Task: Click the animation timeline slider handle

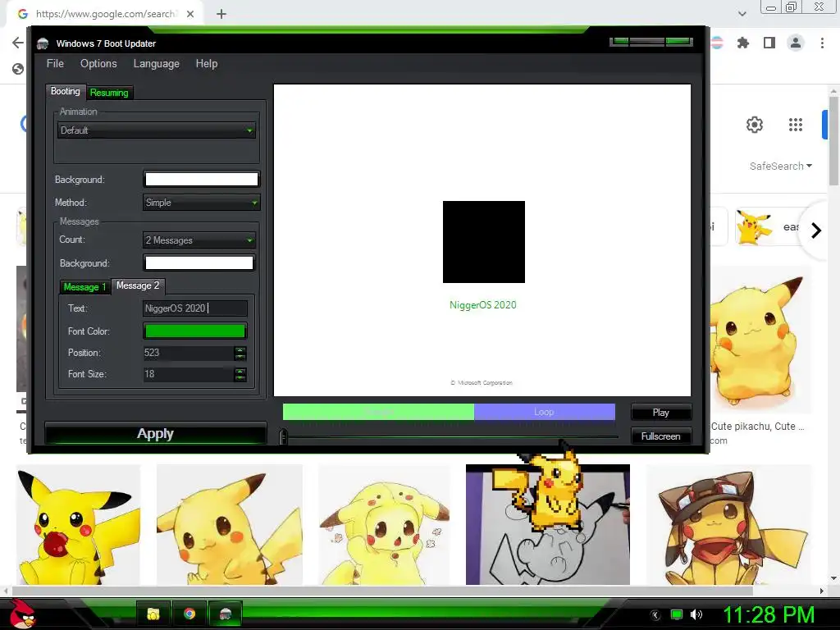Action: coord(283,436)
